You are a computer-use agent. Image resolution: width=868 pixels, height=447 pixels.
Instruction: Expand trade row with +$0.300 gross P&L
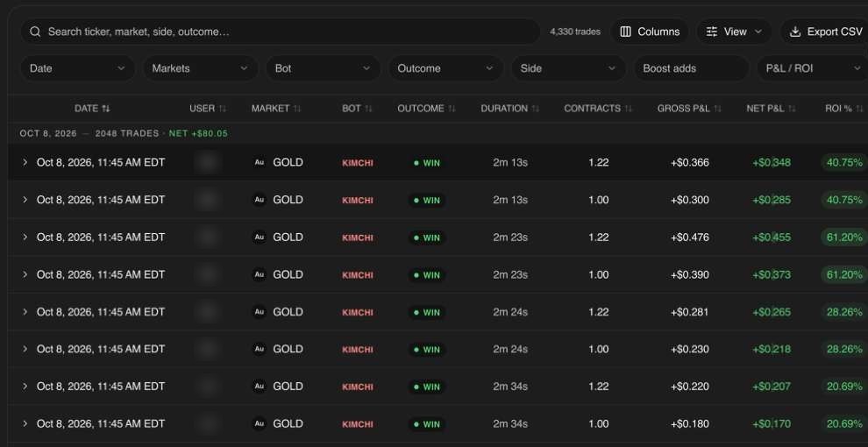pos(25,199)
